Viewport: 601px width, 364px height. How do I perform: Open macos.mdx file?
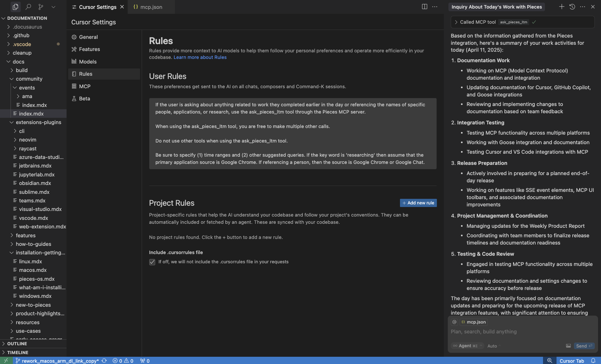pyautogui.click(x=33, y=270)
